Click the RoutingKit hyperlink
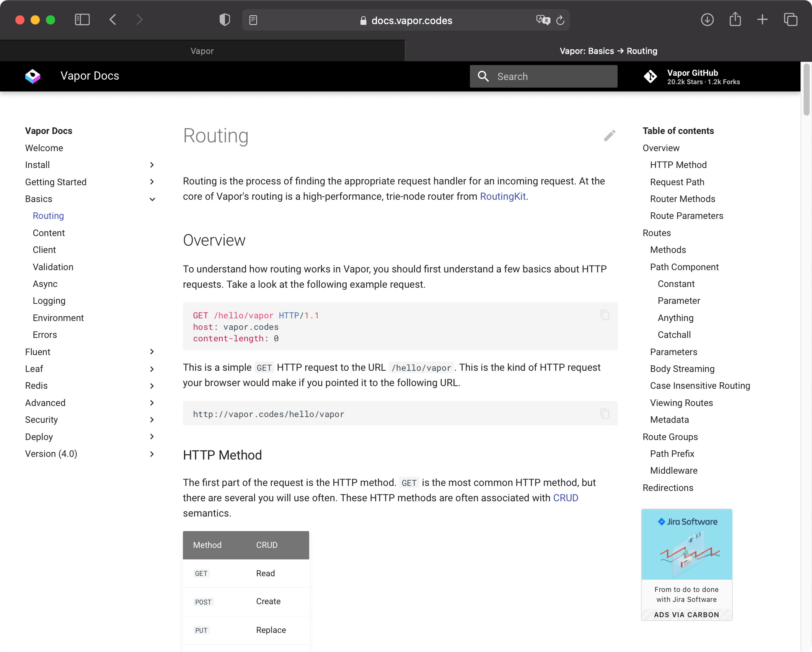 click(x=503, y=196)
